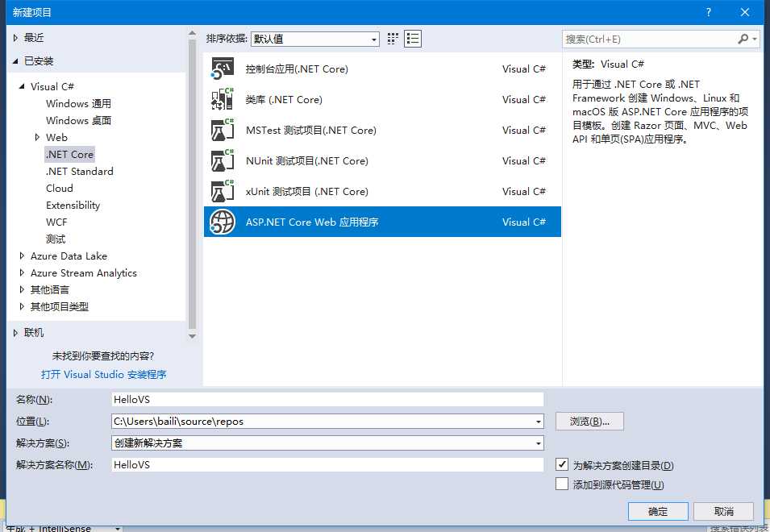Image resolution: width=770 pixels, height=532 pixels.
Task: Select 类库 (.NET Core) template name
Action: [x=284, y=100]
